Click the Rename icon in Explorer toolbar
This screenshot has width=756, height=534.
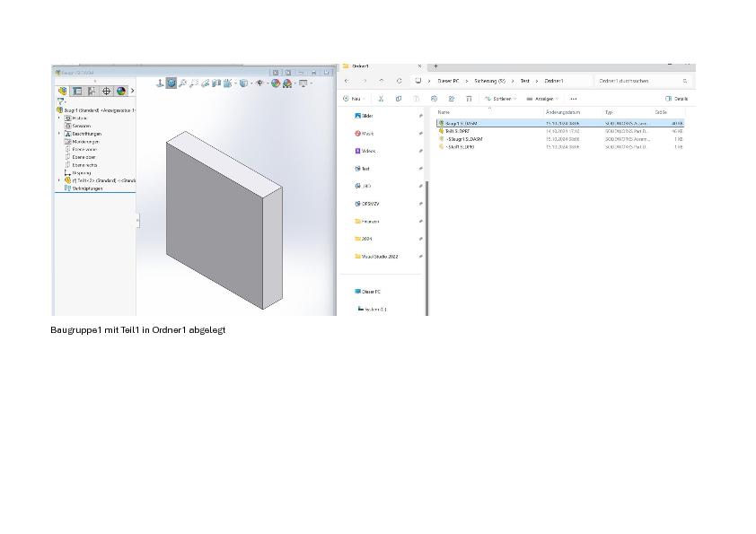click(434, 99)
